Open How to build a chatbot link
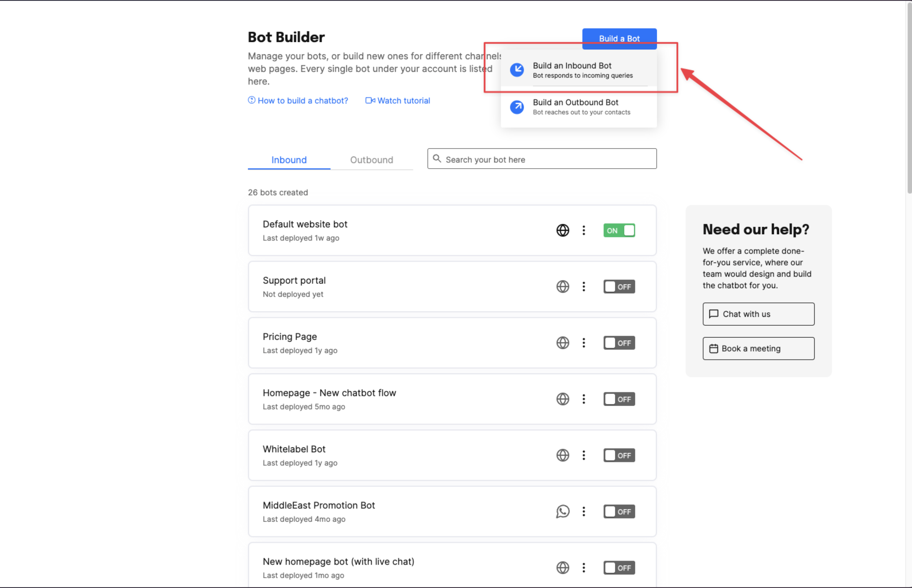Screen dimensions: 912x588 (x=302, y=101)
